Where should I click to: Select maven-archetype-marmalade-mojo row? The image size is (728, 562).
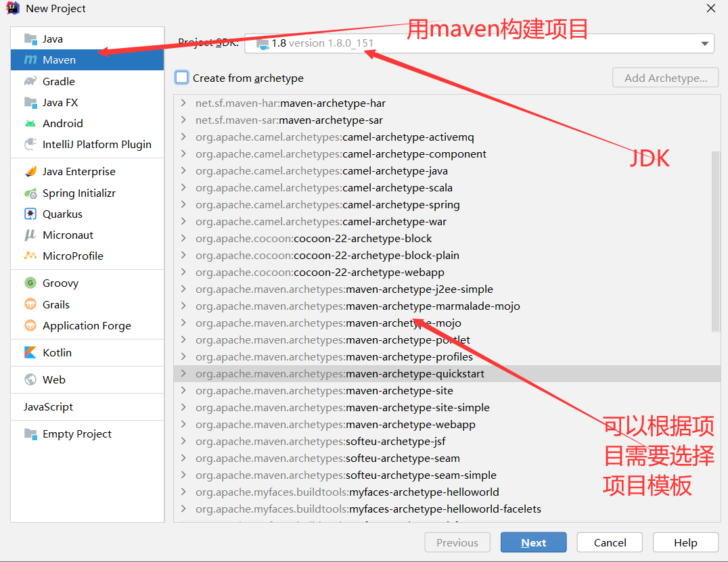[x=447, y=306]
